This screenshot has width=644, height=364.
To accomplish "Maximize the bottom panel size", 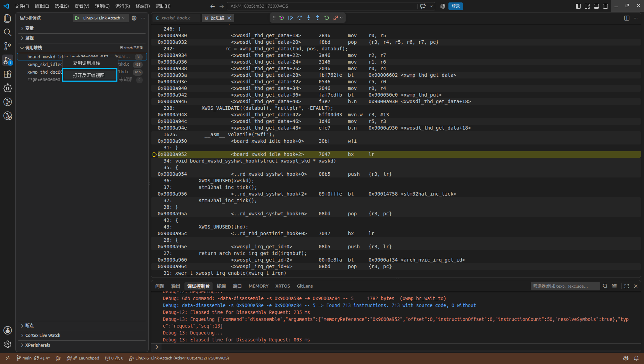I will tap(627, 286).
